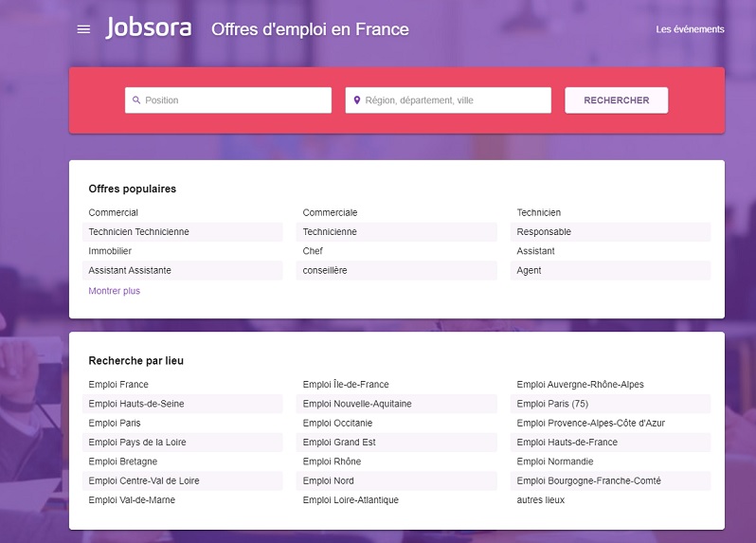Focus the Région, département, ville field
This screenshot has width=756, height=543.
pos(448,100)
